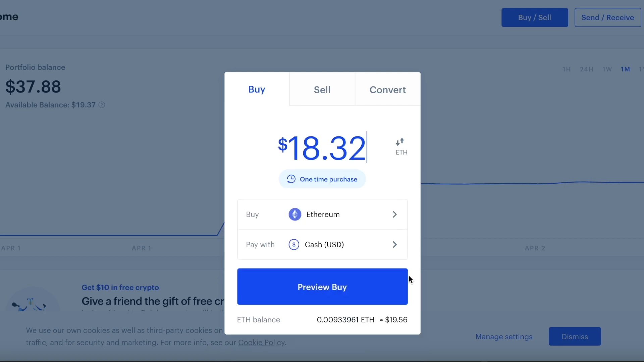Switch to the Convert tab

pyautogui.click(x=387, y=90)
